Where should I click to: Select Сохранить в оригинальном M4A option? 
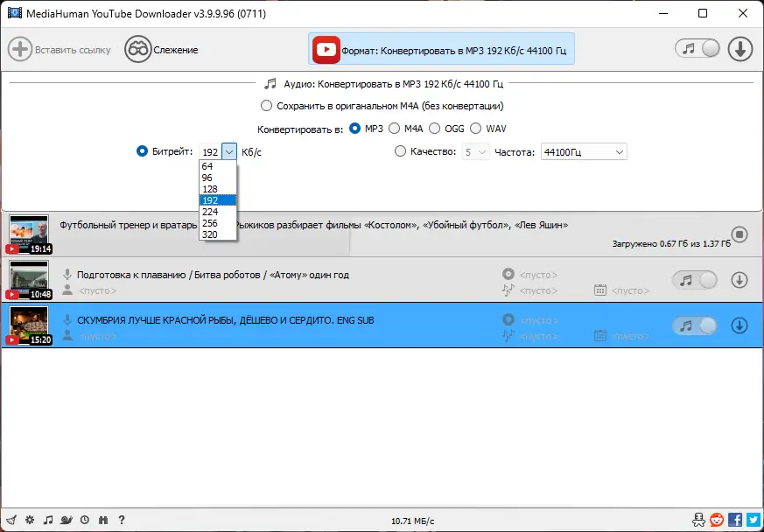click(x=266, y=106)
